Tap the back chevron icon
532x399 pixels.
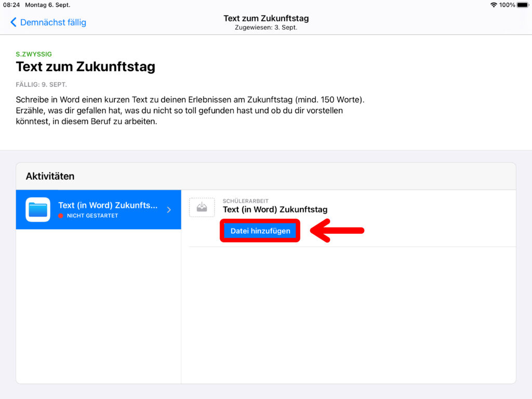14,22
